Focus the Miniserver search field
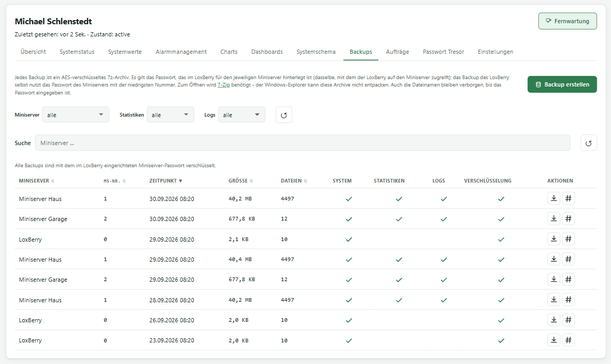Screen dimensions: 611x364 click(x=303, y=143)
